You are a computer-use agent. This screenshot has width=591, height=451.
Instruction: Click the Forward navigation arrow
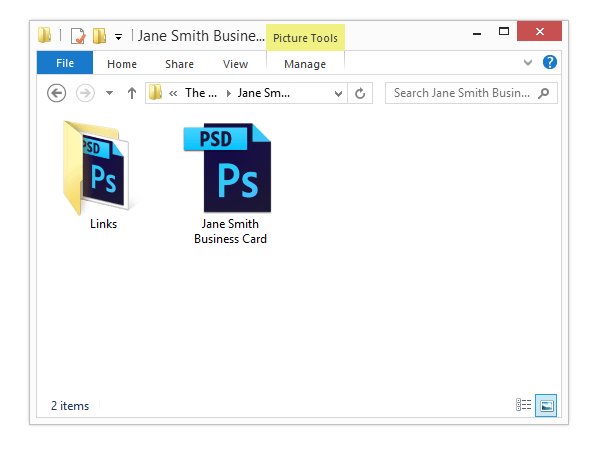click(x=86, y=93)
